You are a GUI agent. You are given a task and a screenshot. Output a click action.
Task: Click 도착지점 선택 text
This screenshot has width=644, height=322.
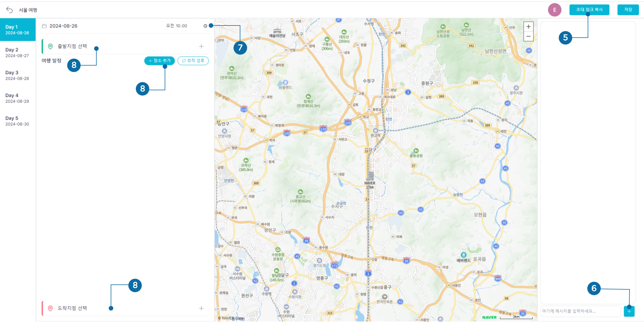pyautogui.click(x=72, y=308)
